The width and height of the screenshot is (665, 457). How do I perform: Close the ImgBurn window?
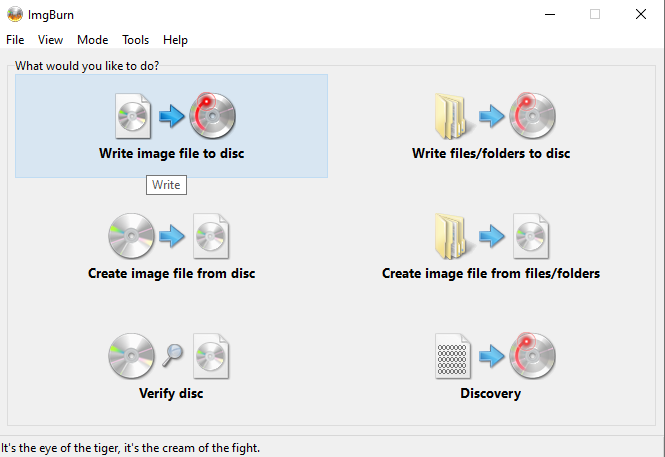pyautogui.click(x=641, y=14)
